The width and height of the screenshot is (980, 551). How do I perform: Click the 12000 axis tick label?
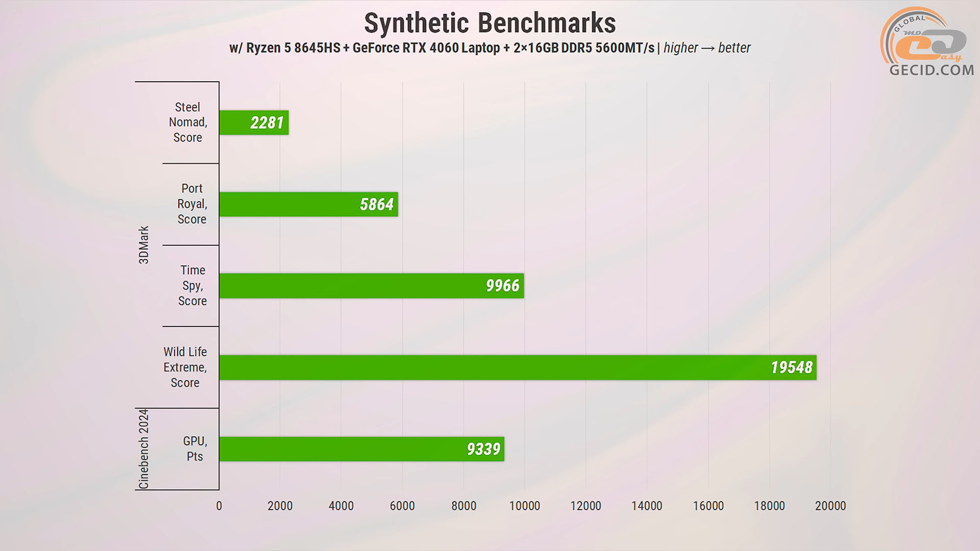click(585, 506)
